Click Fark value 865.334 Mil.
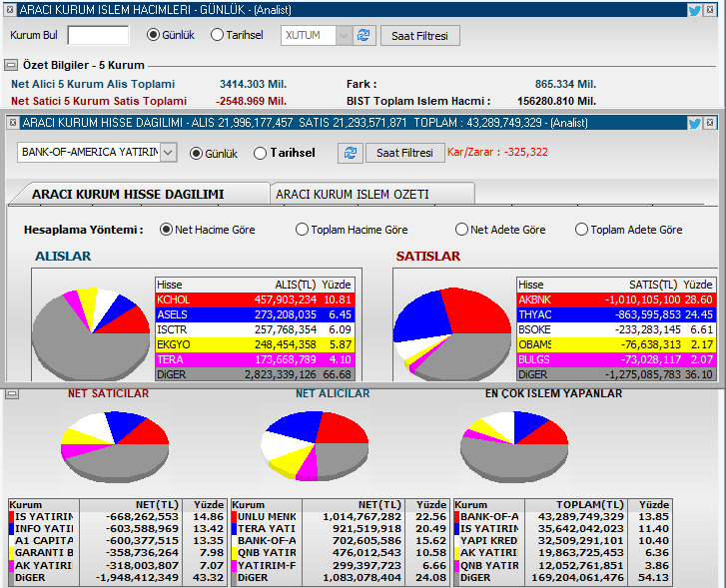The width and height of the screenshot is (726, 588). pos(565,84)
